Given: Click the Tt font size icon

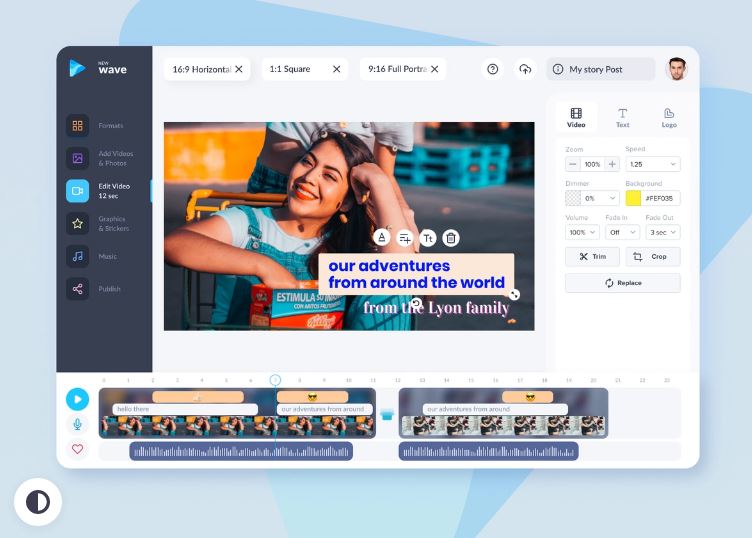Looking at the screenshot, I should pyautogui.click(x=428, y=238).
